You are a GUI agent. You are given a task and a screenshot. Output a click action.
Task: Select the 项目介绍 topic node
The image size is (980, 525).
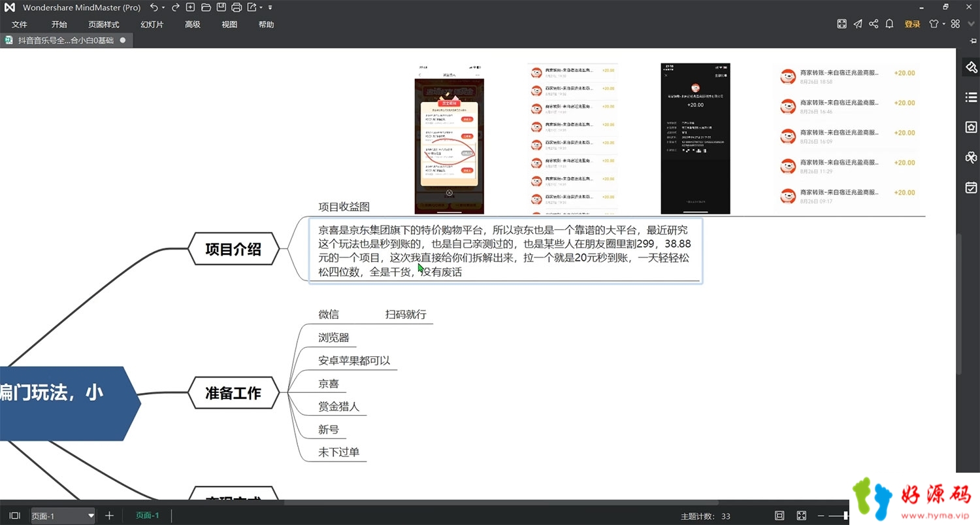coord(233,248)
